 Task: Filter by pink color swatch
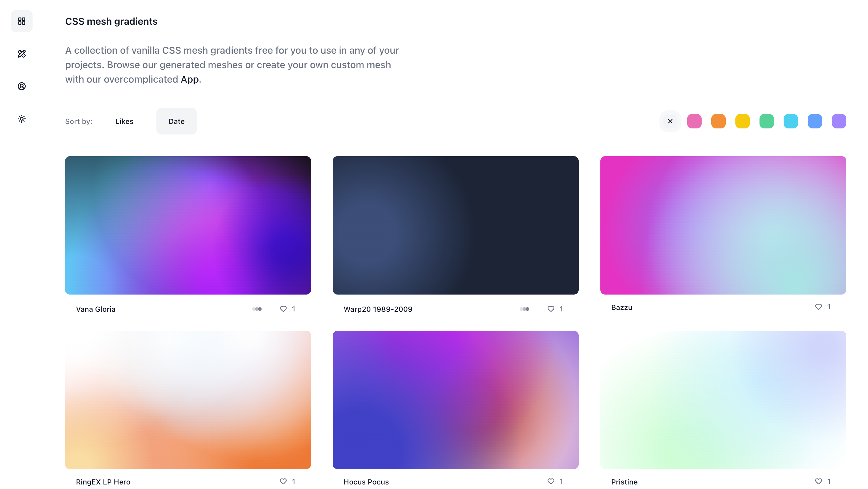coord(694,121)
